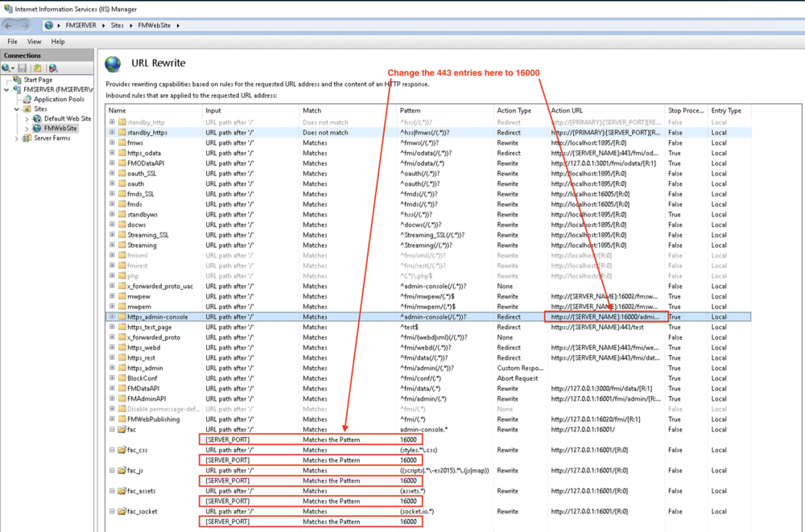Collapse the FMSERVER tree node
Screen dimensions: 805x532
[6, 90]
